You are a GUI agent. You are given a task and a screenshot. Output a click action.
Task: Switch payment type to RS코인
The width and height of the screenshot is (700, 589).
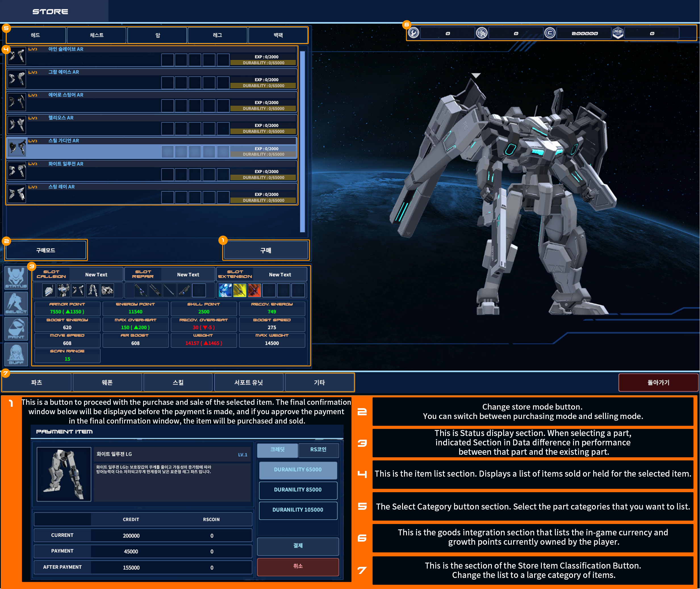coord(318,450)
